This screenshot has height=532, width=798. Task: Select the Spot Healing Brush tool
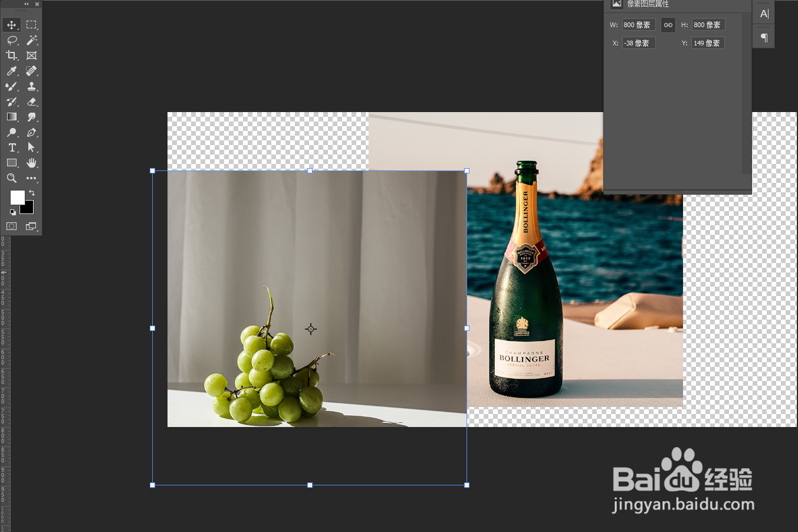pos(31,71)
